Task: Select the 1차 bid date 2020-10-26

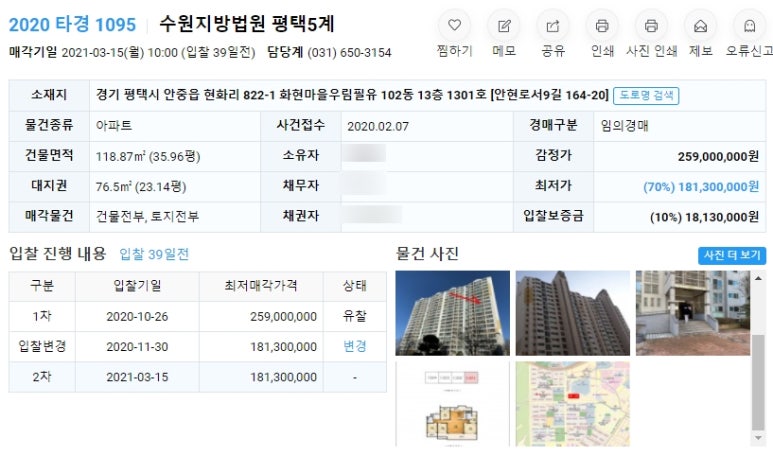Action: coord(137,316)
